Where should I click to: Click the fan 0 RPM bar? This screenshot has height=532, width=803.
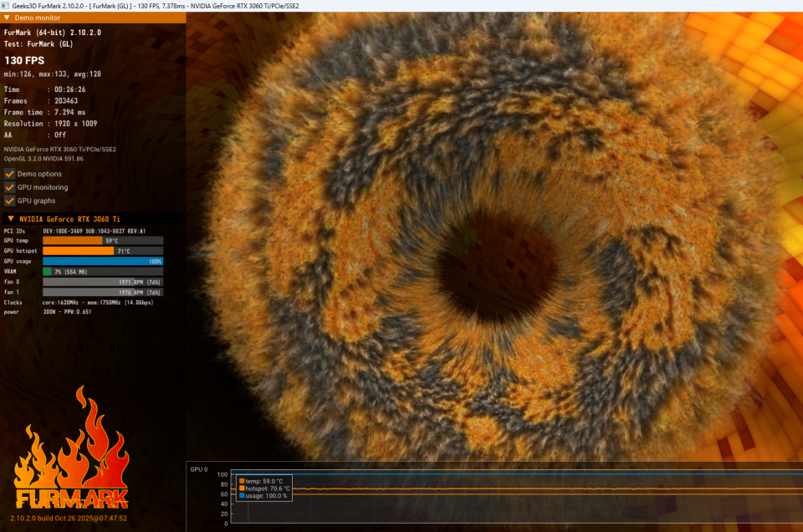[x=103, y=282]
